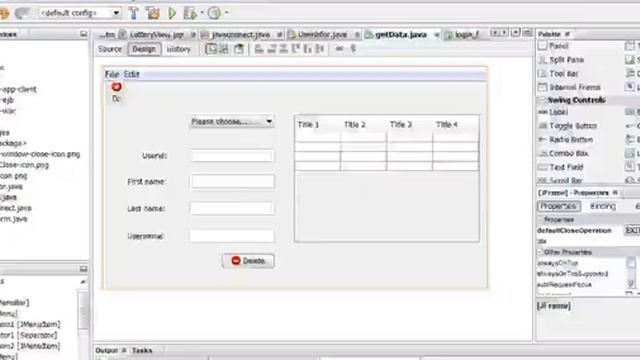This screenshot has height=360, width=640.
Task: Click the Clean and Build icon
Action: pos(153,13)
